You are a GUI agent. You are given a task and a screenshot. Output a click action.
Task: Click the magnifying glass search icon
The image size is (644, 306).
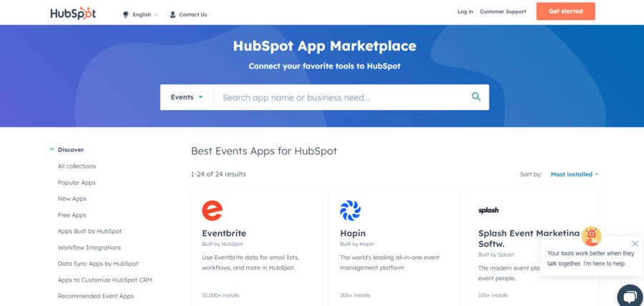point(476,97)
